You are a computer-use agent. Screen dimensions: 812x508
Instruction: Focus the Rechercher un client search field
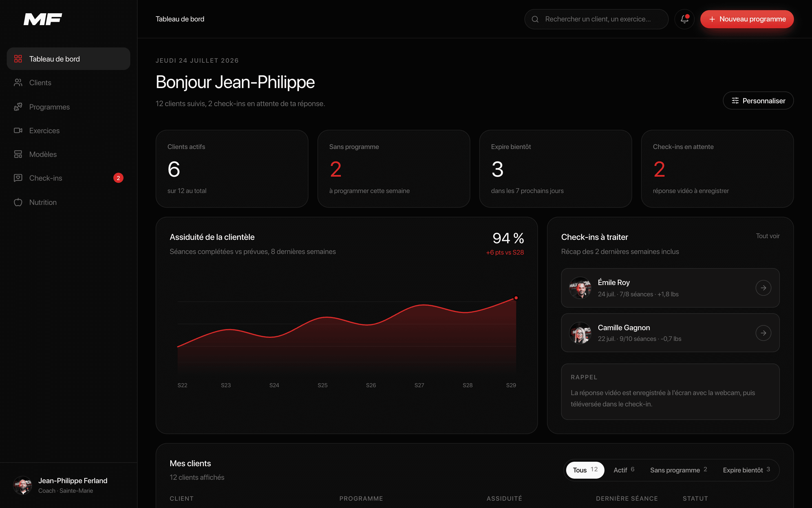596,19
